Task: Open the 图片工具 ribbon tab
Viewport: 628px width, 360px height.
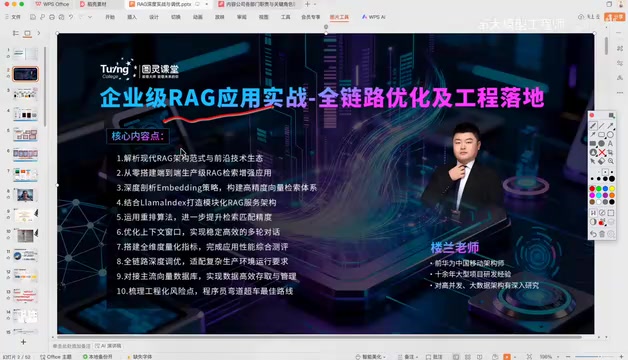Action: 339,17
